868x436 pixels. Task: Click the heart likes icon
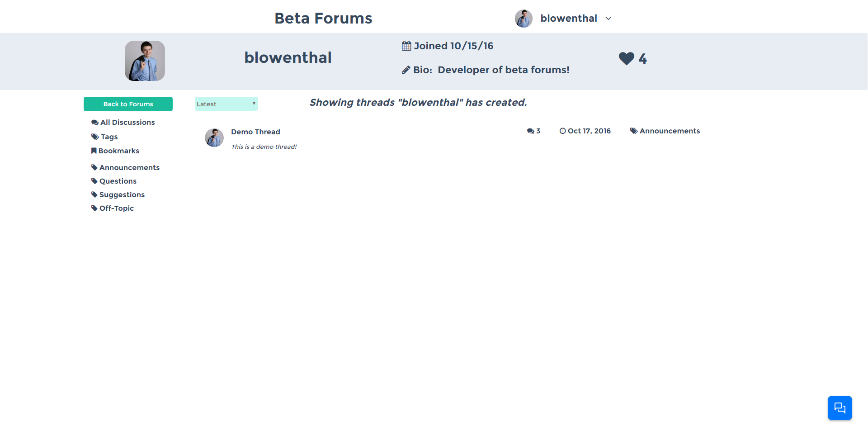pyautogui.click(x=626, y=59)
